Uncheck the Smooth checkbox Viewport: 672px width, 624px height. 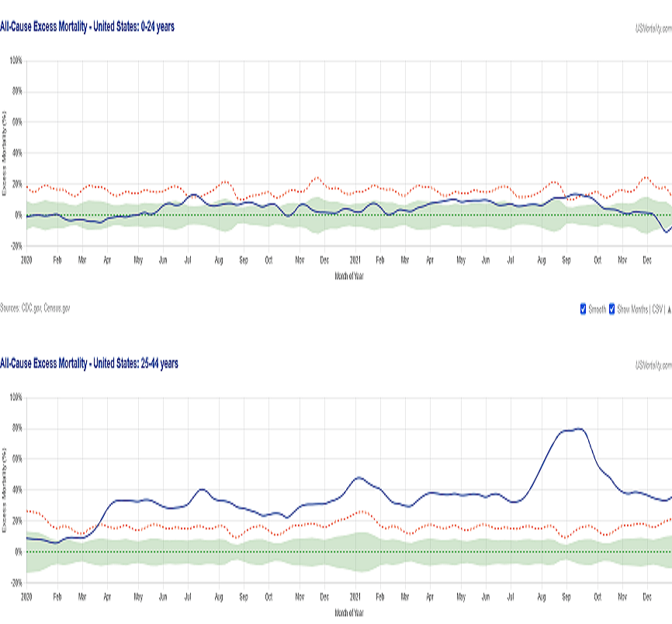tap(584, 309)
